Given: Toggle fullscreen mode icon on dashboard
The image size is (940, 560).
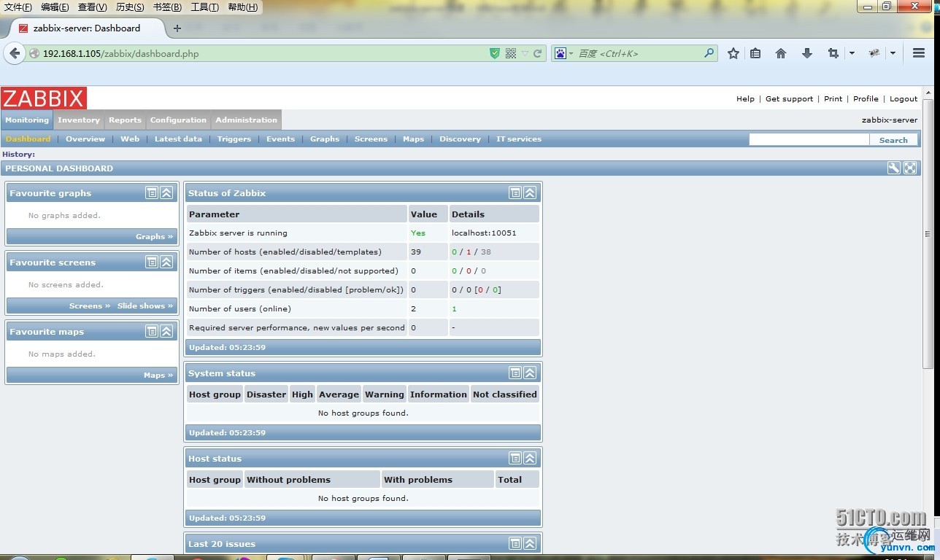Looking at the screenshot, I should click(x=910, y=168).
